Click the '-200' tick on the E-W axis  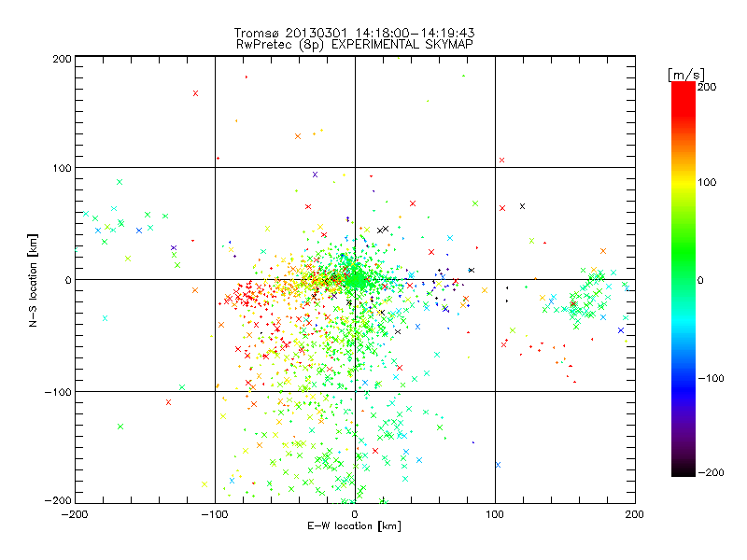click(76, 514)
